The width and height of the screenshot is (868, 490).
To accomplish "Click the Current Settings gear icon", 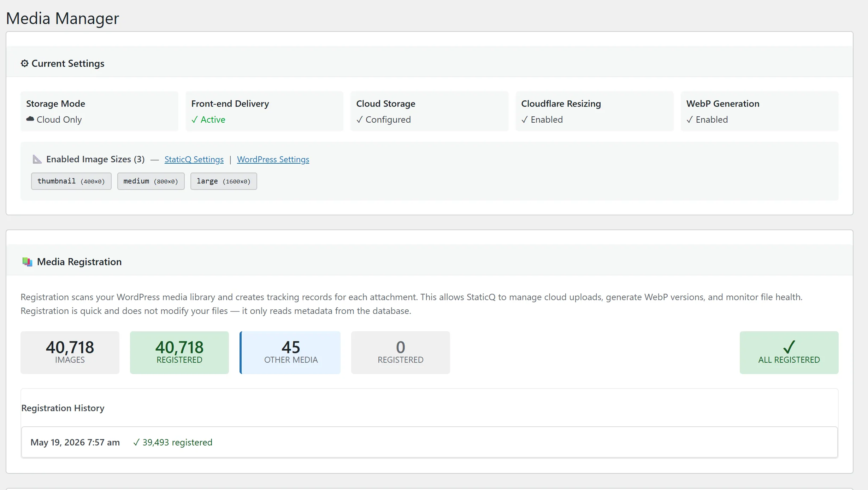I will coord(24,63).
